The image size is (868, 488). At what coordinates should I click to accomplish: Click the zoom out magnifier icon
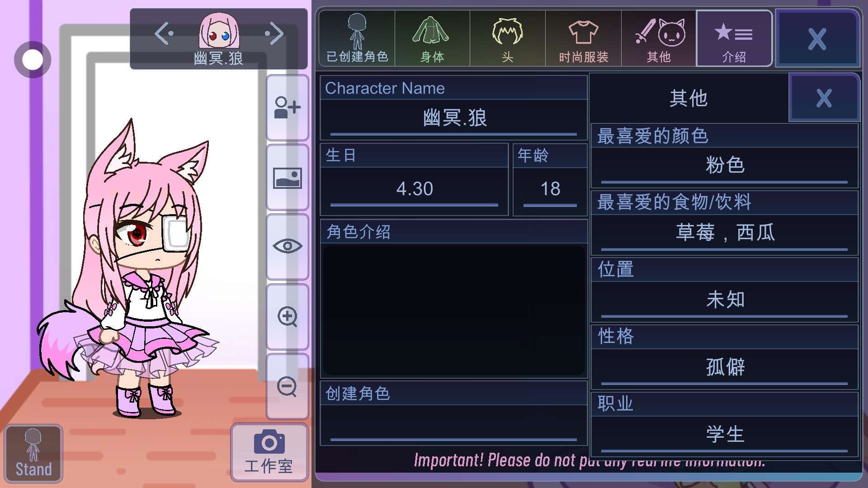pyautogui.click(x=288, y=387)
